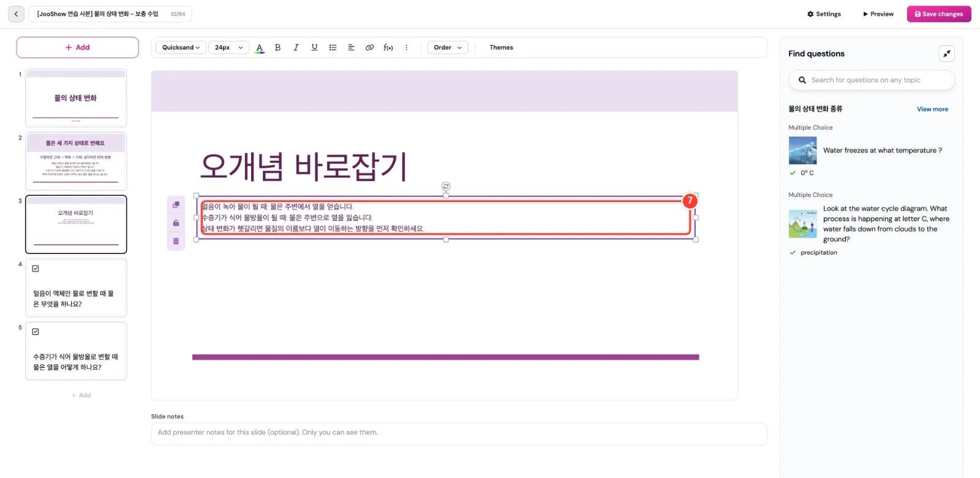The width and height of the screenshot is (980, 478).
Task: Click the slide notes field
Action: point(459,433)
